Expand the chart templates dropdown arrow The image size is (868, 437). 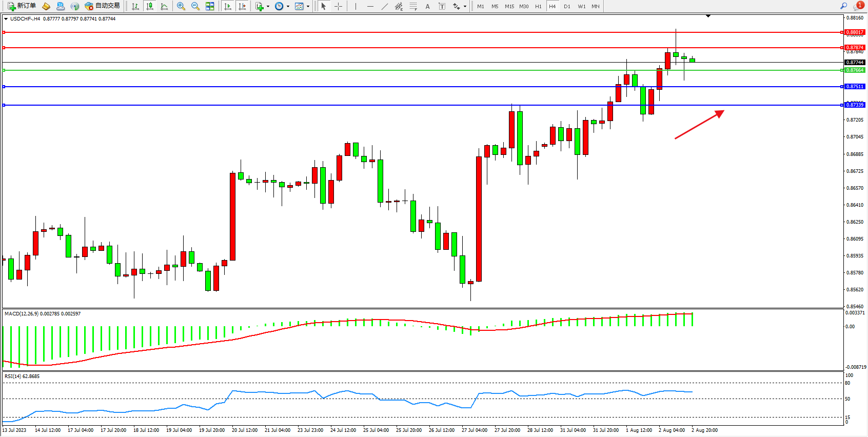pos(308,7)
